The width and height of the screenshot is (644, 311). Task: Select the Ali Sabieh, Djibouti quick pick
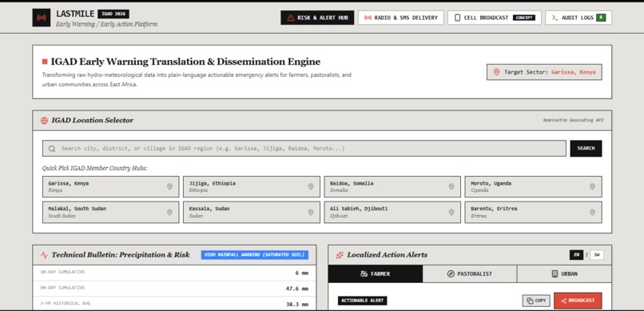[392, 212]
